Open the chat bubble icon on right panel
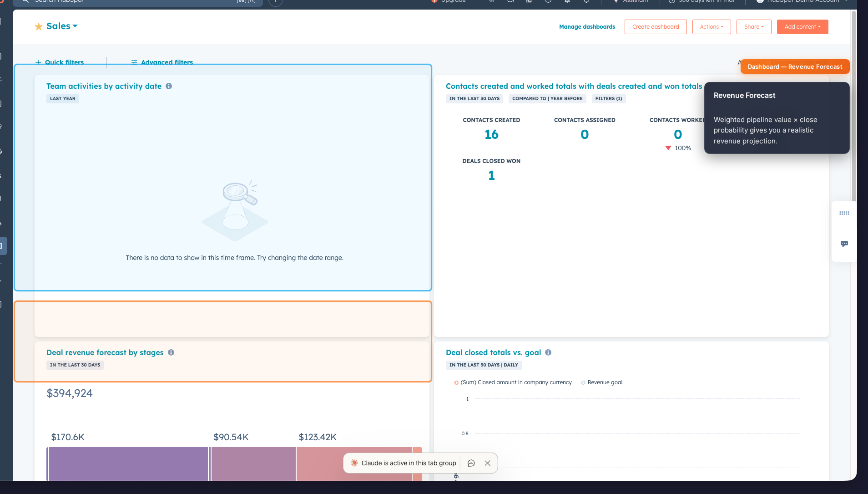The image size is (868, 494). (x=844, y=244)
